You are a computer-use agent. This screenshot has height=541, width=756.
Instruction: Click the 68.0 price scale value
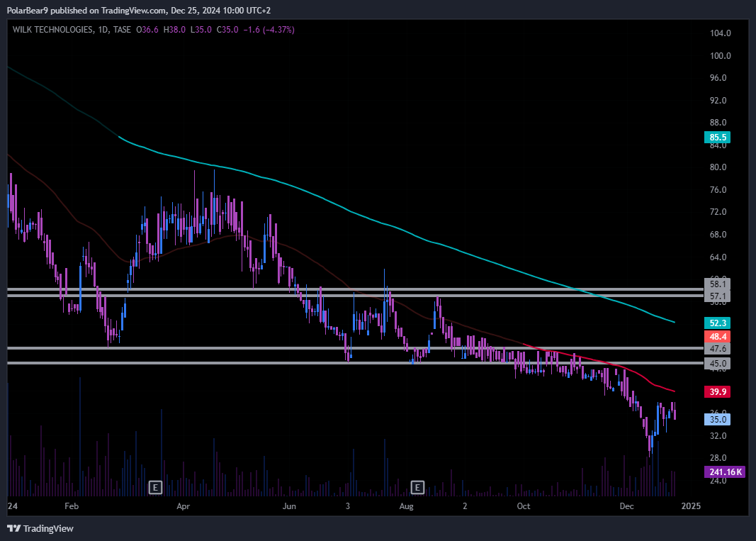(718, 235)
